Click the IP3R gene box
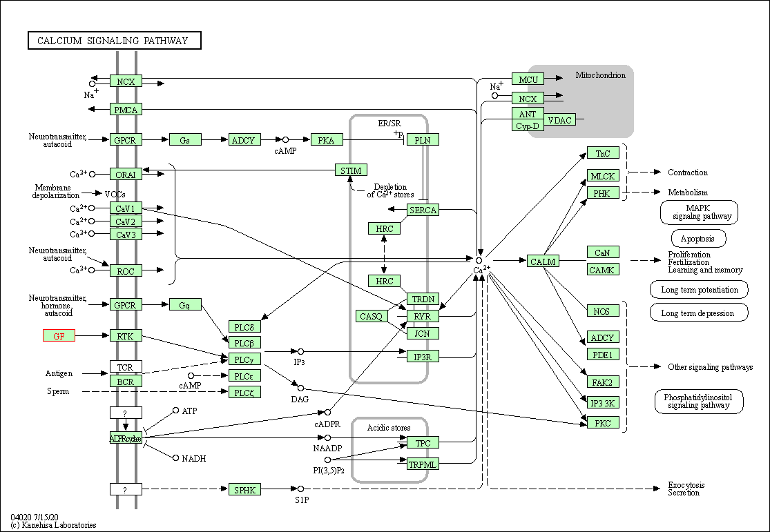Screen dimensions: 770x532 point(423,357)
